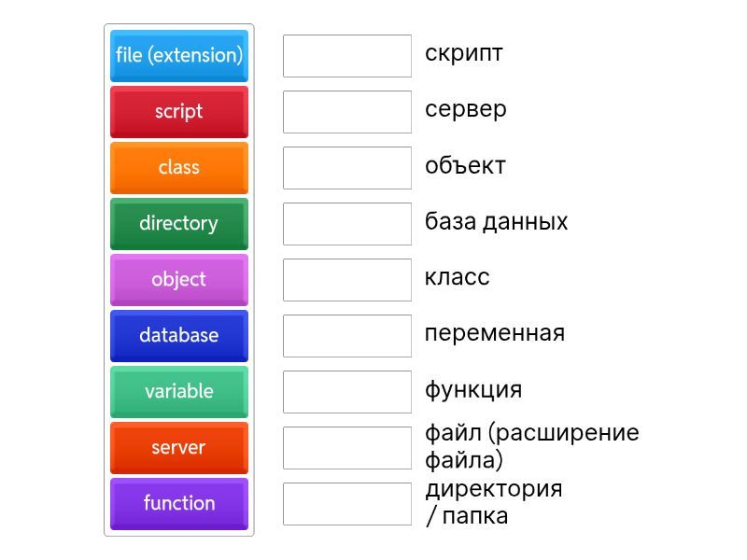
Task: Select the box for 'файл (расширение файла)'
Action: (346, 448)
